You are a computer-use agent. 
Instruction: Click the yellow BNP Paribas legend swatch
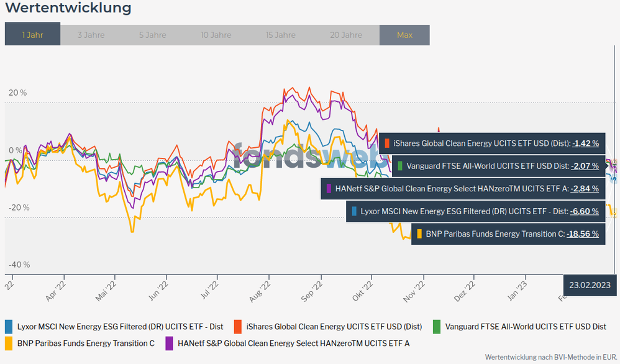pyautogui.click(x=9, y=342)
